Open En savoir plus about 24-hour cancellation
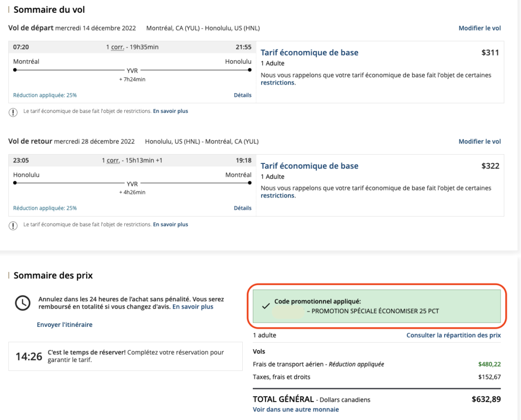 click(193, 307)
